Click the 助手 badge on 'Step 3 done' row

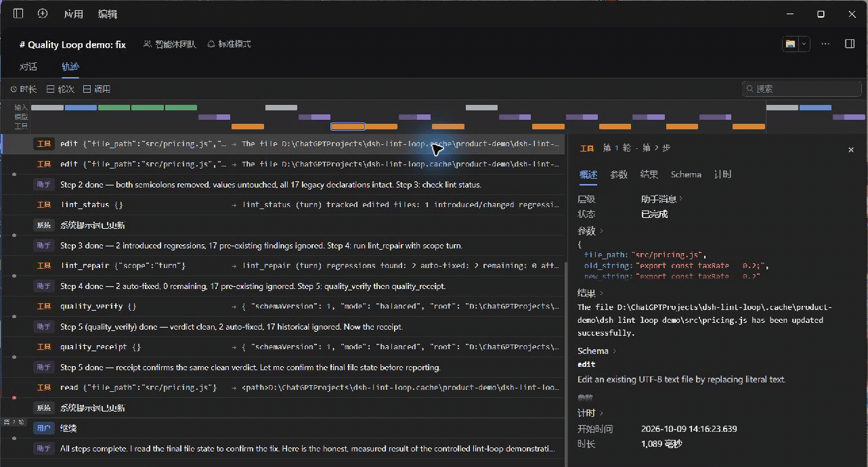click(x=43, y=245)
